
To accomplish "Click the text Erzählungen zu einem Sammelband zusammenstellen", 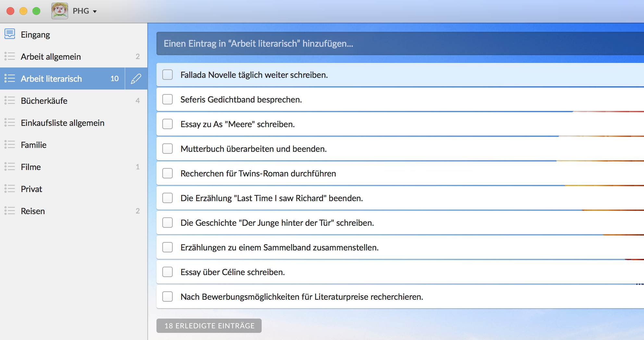I will click(x=279, y=248).
